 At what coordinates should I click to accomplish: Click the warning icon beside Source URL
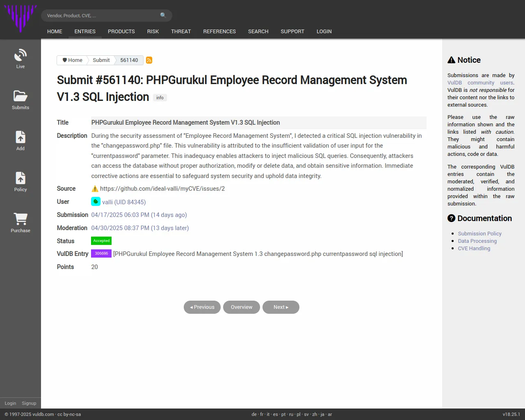pos(95,189)
